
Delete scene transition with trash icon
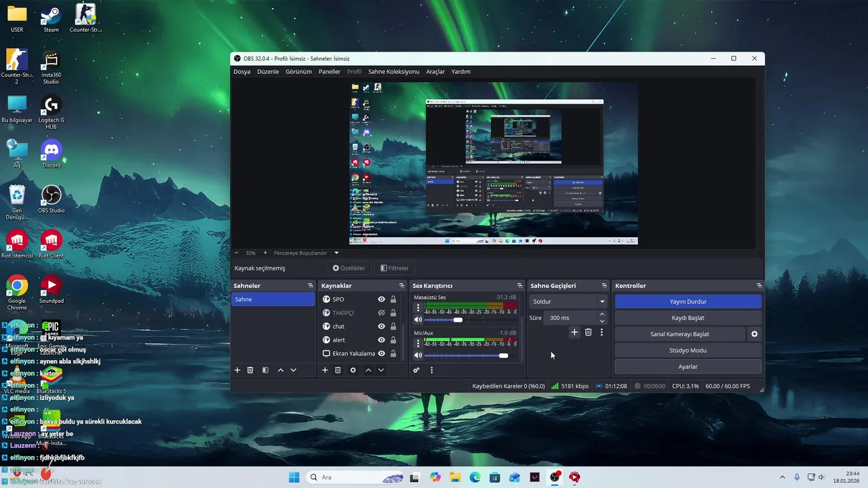click(x=588, y=332)
